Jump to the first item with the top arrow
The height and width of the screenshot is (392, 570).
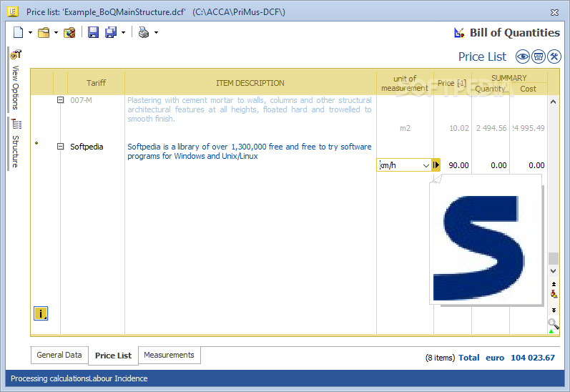pyautogui.click(x=554, y=284)
